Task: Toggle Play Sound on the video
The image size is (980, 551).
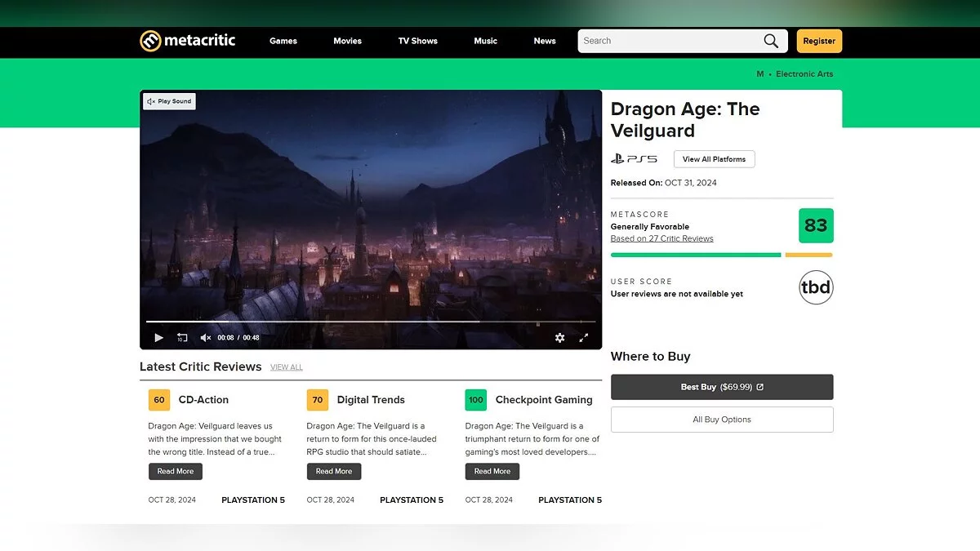Action: [x=169, y=101]
